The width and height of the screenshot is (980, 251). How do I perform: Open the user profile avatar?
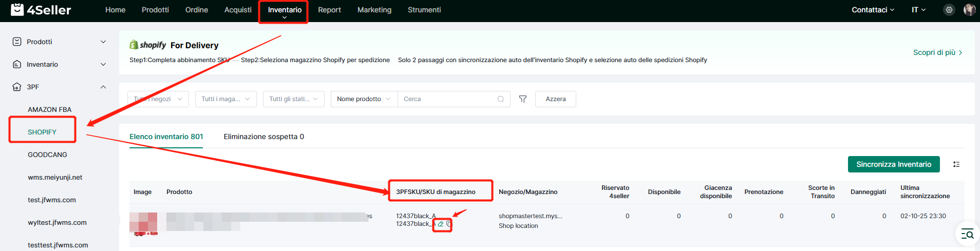point(969,10)
